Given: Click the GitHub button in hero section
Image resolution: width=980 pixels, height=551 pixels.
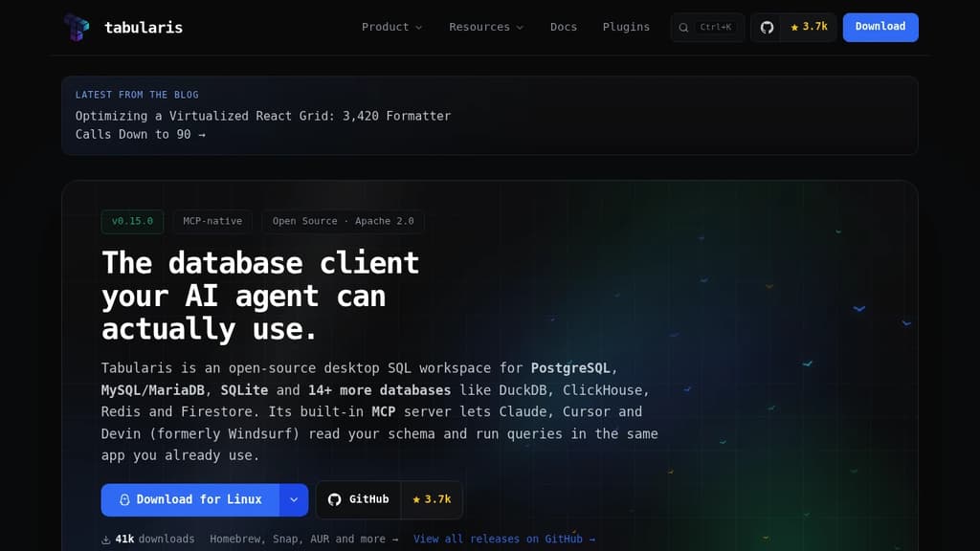Looking at the screenshot, I should coord(358,499).
